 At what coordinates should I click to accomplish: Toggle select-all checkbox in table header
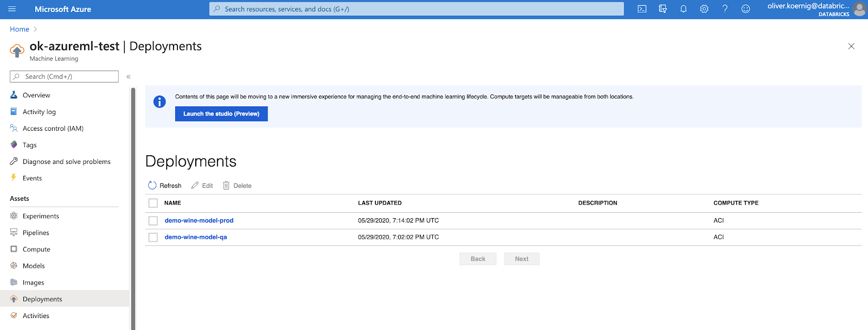pyautogui.click(x=153, y=203)
